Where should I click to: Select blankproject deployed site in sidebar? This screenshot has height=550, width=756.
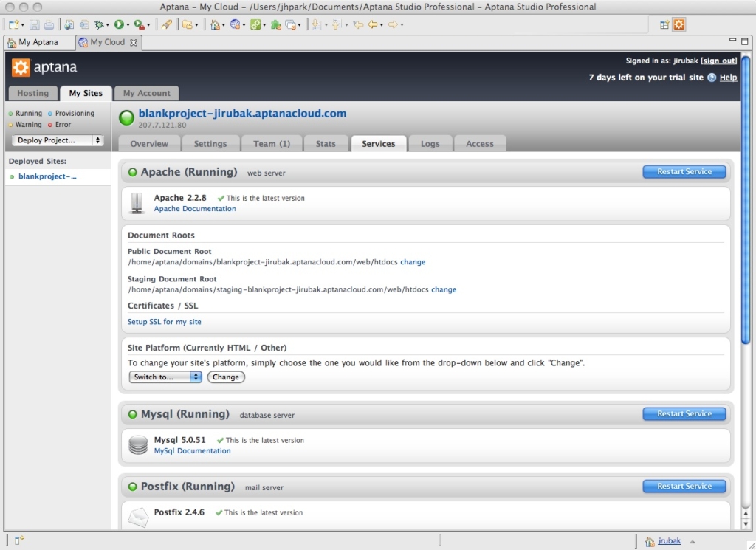[58, 176]
